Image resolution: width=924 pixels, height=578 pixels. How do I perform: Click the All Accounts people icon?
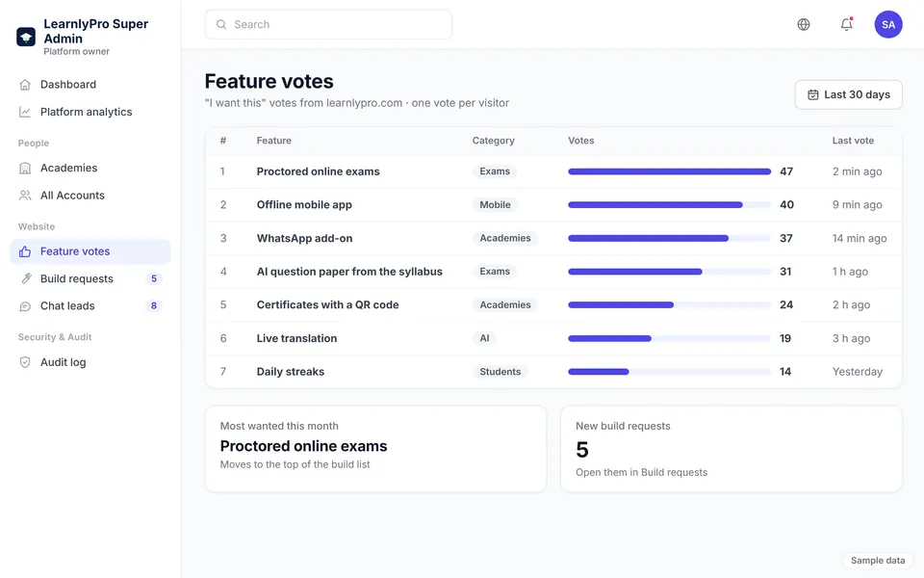click(25, 196)
